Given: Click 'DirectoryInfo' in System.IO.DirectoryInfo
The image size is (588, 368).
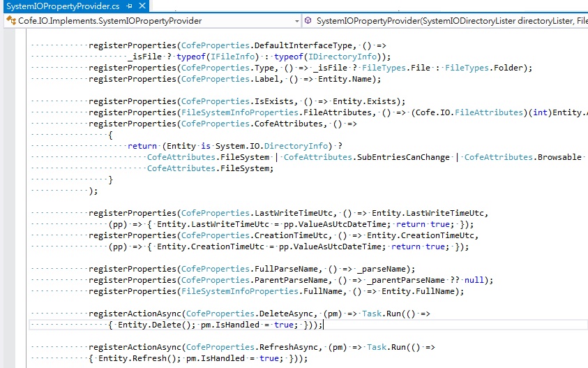Looking at the screenshot, I should pos(296,146).
